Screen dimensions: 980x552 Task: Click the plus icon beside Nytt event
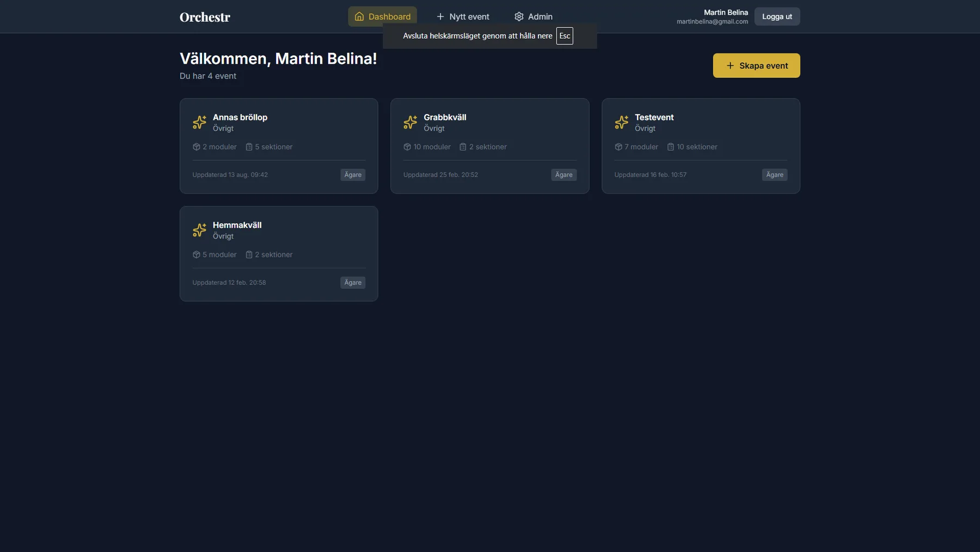(x=440, y=16)
